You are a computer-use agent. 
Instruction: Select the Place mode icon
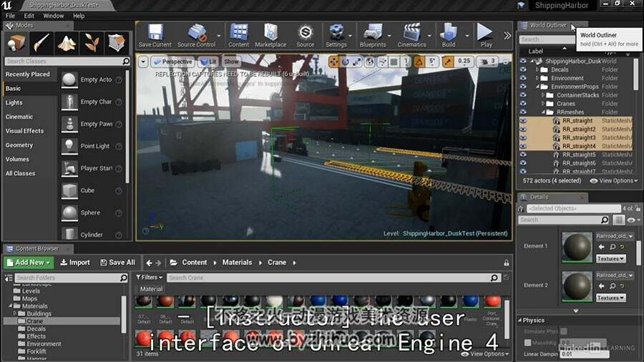pos(16,43)
